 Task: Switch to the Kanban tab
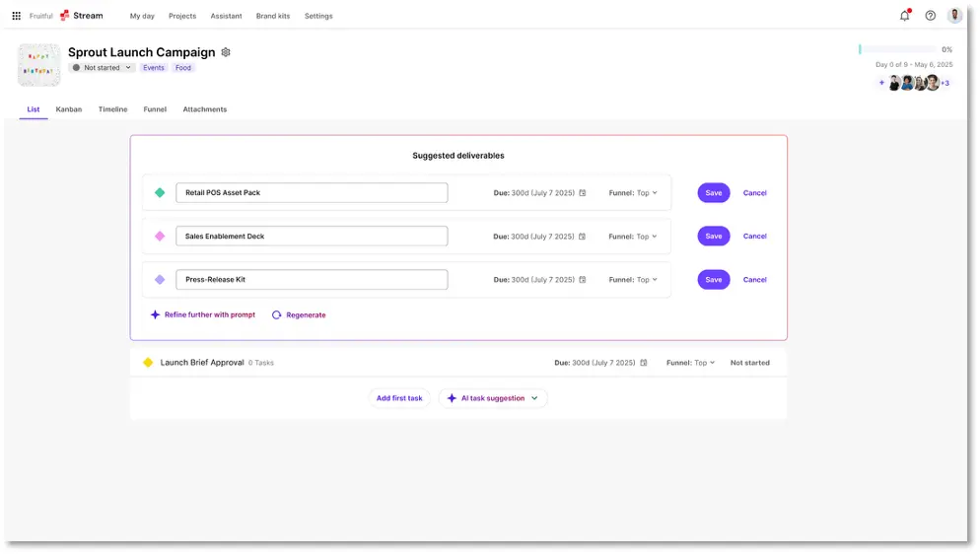69,109
